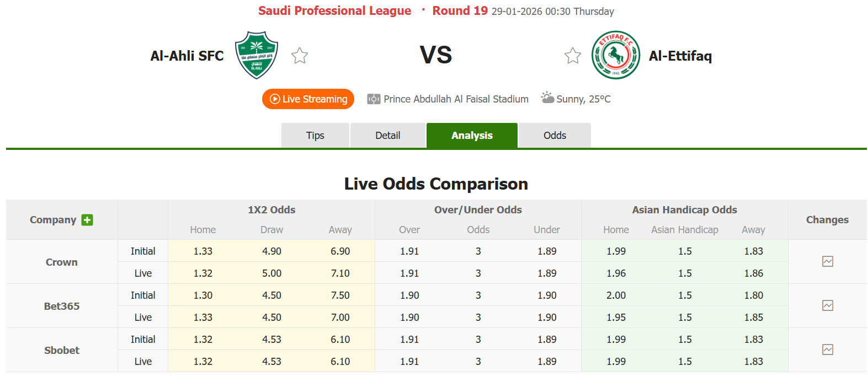Toggle the favorite star for Al-Ettifaq
The height and width of the screenshot is (382, 868).
[x=572, y=55]
